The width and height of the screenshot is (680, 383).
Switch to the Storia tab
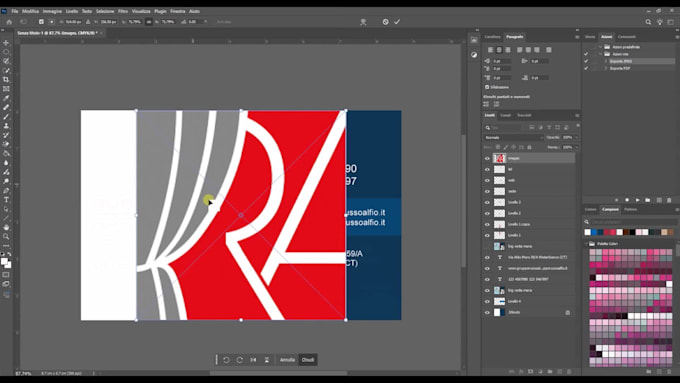pos(590,37)
